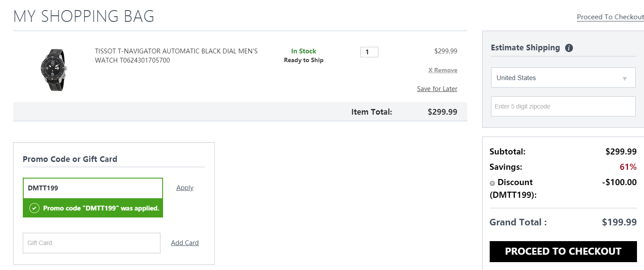The image size is (644, 270).
Task: Click the Ready to Ship text
Action: pyautogui.click(x=303, y=60)
